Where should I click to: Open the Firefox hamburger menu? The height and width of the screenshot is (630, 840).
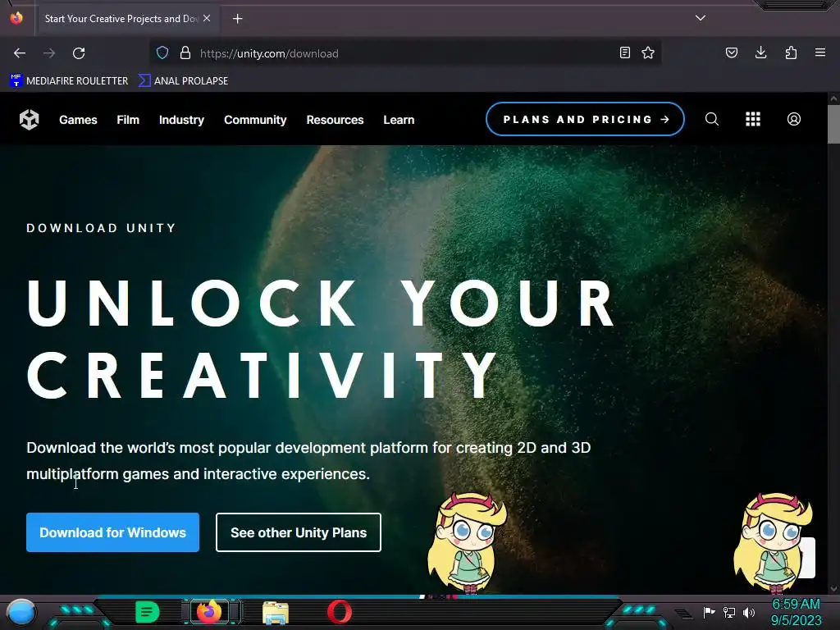(x=820, y=52)
